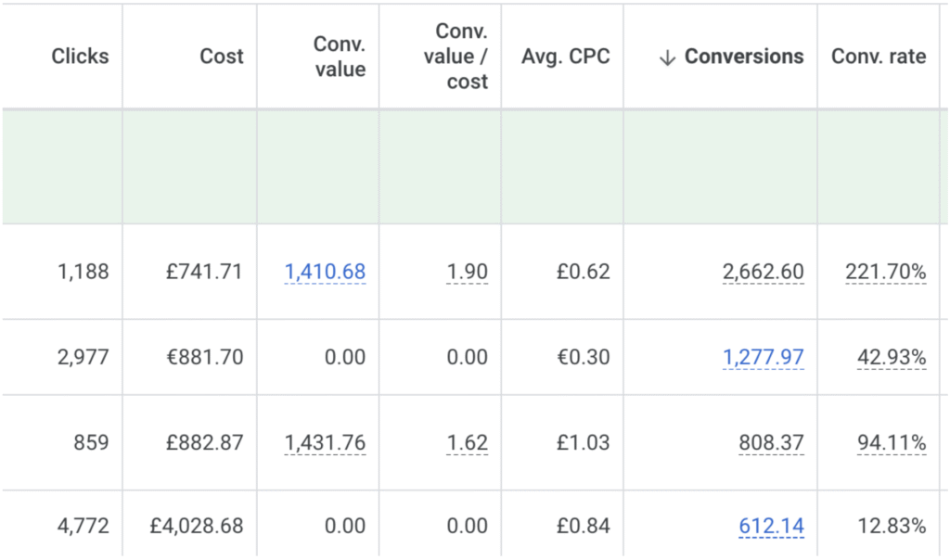The image size is (950, 560).
Task: Click the £741.71 cost cell
Action: tap(205, 272)
